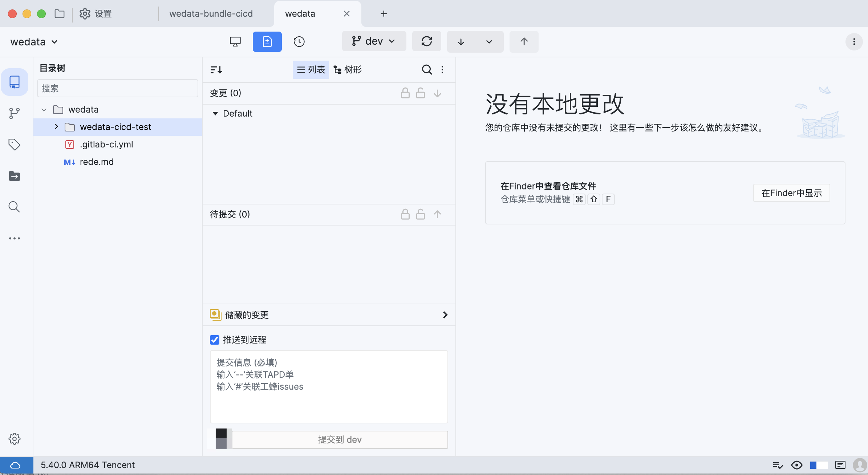The image size is (868, 475).
Task: Open the tags icon in sidebar
Action: pos(14,145)
